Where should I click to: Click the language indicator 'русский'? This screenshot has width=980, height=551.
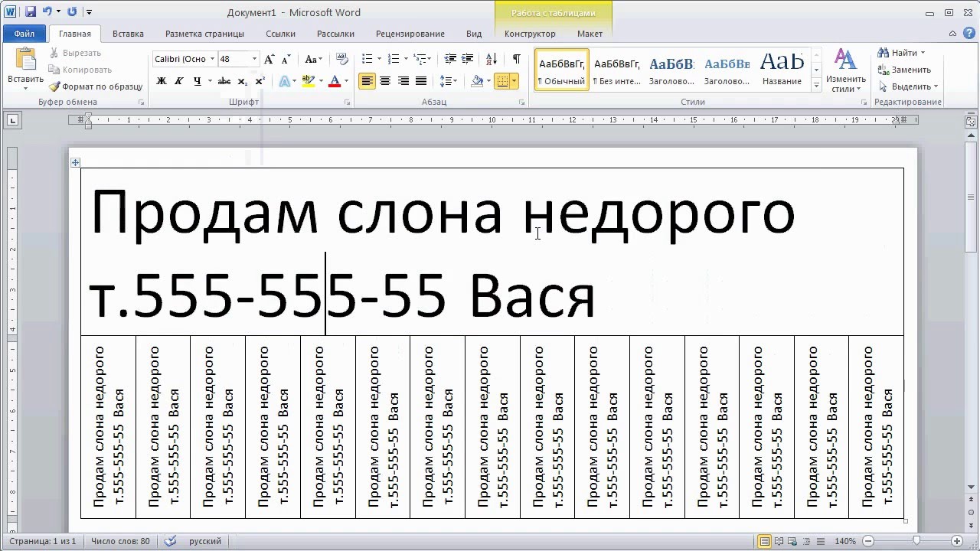point(205,541)
